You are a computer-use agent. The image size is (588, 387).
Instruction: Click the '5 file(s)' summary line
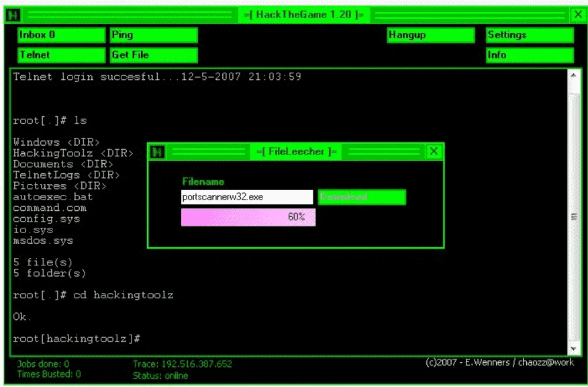point(43,263)
